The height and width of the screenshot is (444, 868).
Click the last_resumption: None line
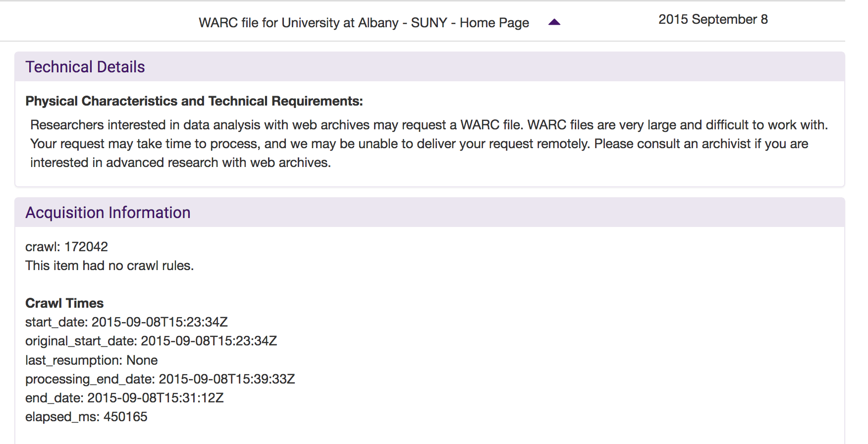(92, 360)
